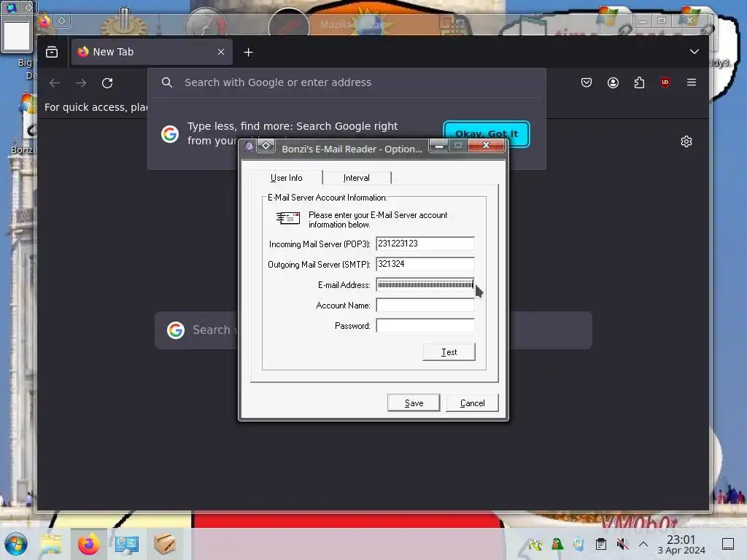747x560 pixels.
Task: Open the system settings taskbar icon
Action: 127,544
